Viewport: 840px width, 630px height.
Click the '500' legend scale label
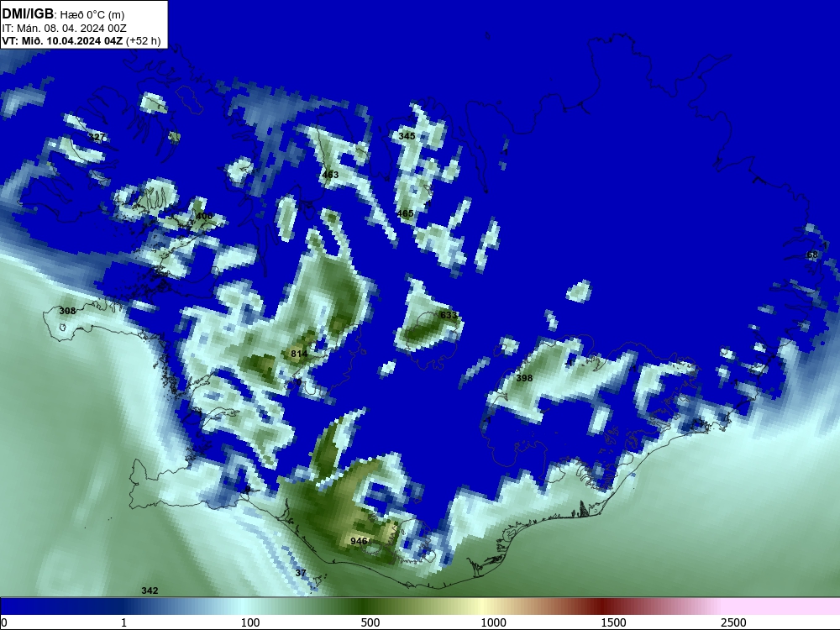[370, 622]
